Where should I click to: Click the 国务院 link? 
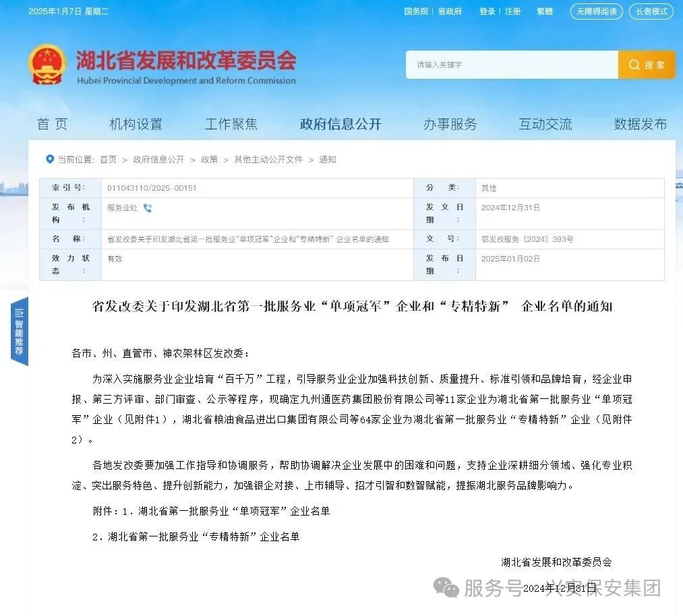pyautogui.click(x=416, y=11)
